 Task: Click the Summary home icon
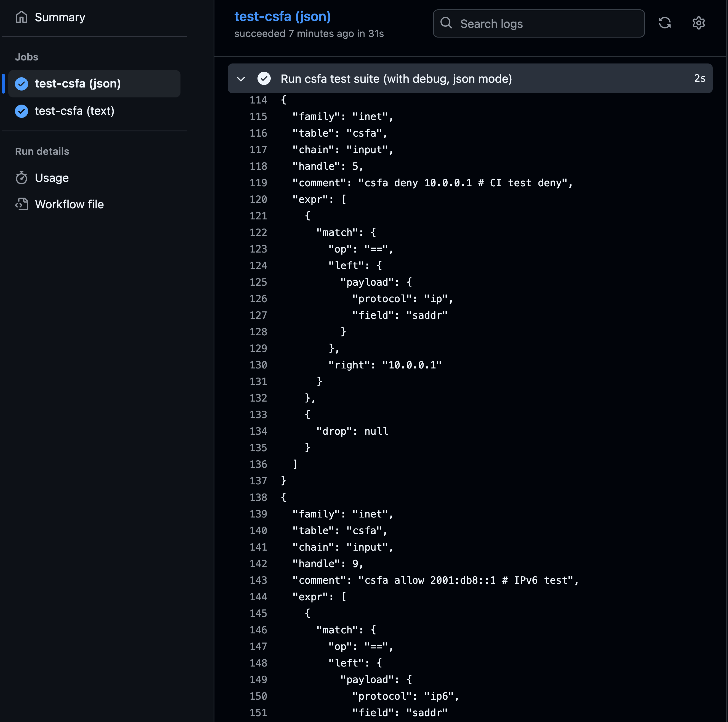point(22,17)
